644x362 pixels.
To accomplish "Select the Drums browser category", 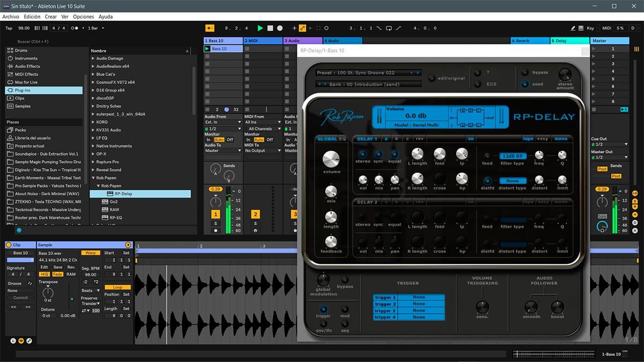I will [45, 50].
